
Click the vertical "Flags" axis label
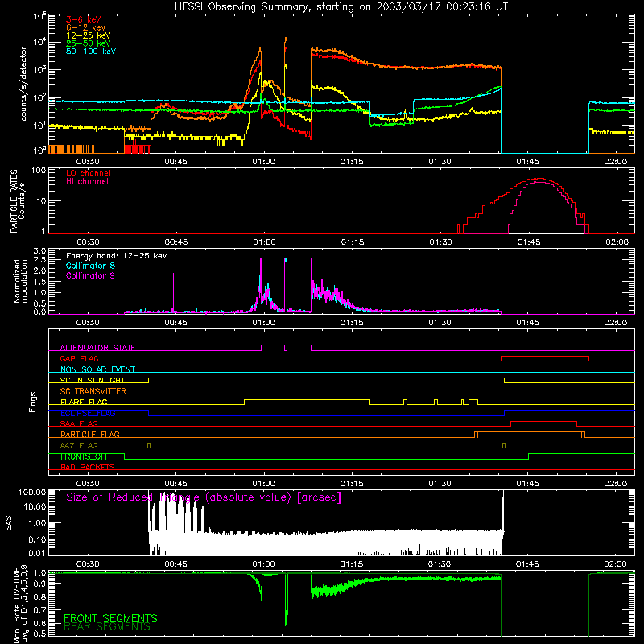(x=32, y=402)
